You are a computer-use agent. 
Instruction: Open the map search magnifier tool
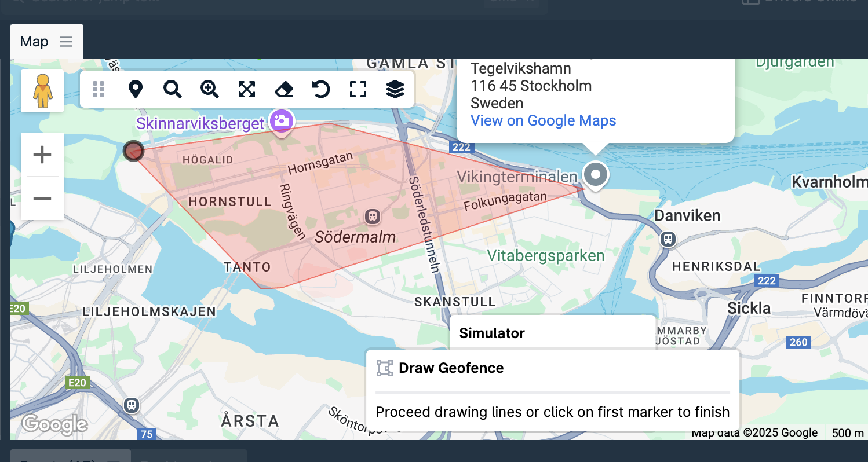(x=172, y=89)
